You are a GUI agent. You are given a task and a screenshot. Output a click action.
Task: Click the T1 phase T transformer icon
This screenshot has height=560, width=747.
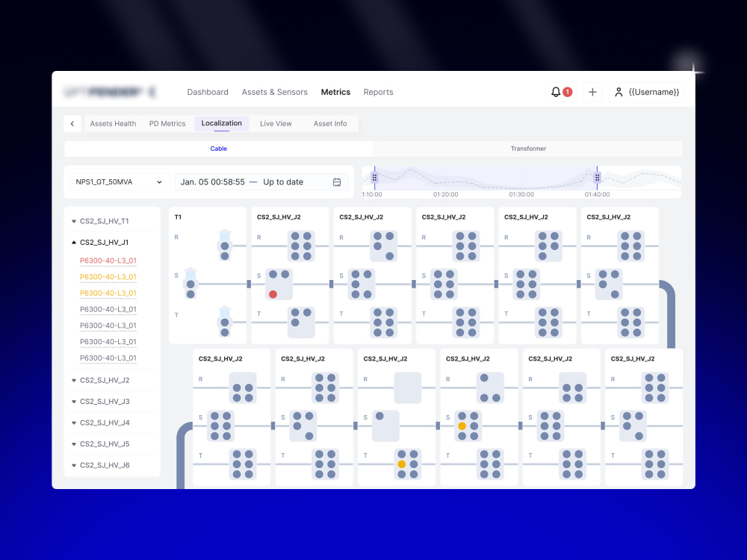pyautogui.click(x=224, y=321)
